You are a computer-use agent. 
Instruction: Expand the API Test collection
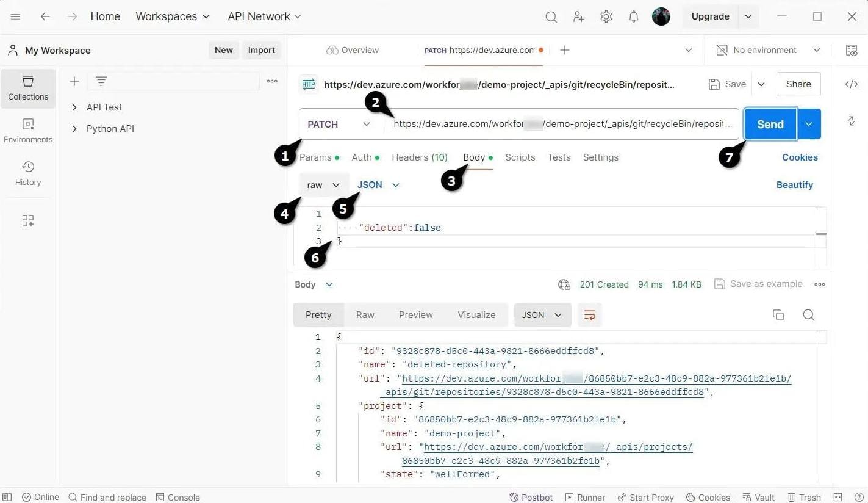pyautogui.click(x=74, y=107)
